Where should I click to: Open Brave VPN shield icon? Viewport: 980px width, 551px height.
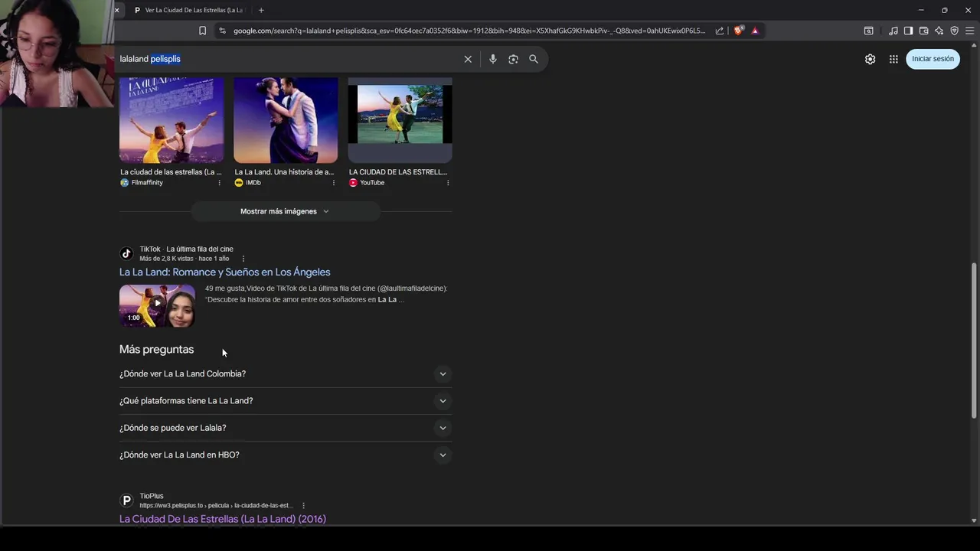click(x=954, y=31)
